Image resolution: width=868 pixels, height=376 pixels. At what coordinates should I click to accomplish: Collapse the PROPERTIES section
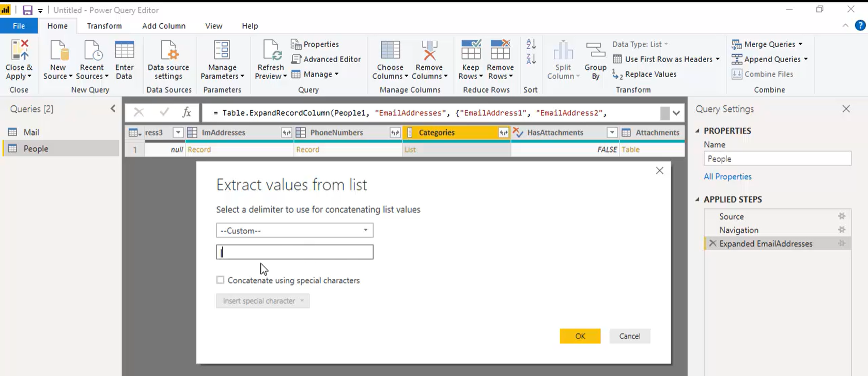point(698,131)
